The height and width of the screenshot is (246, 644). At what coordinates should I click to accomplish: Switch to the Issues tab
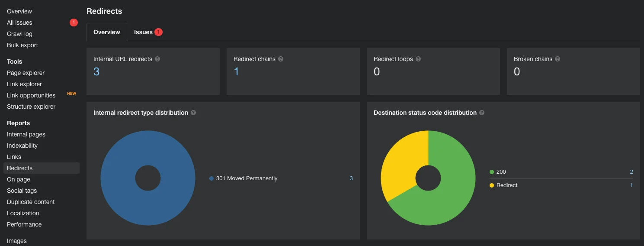[x=148, y=32]
